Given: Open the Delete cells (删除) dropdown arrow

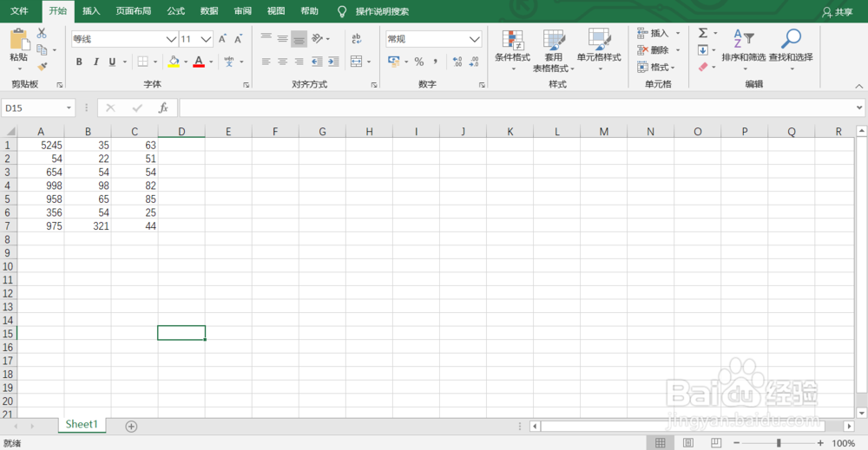Looking at the screenshot, I should click(x=678, y=50).
